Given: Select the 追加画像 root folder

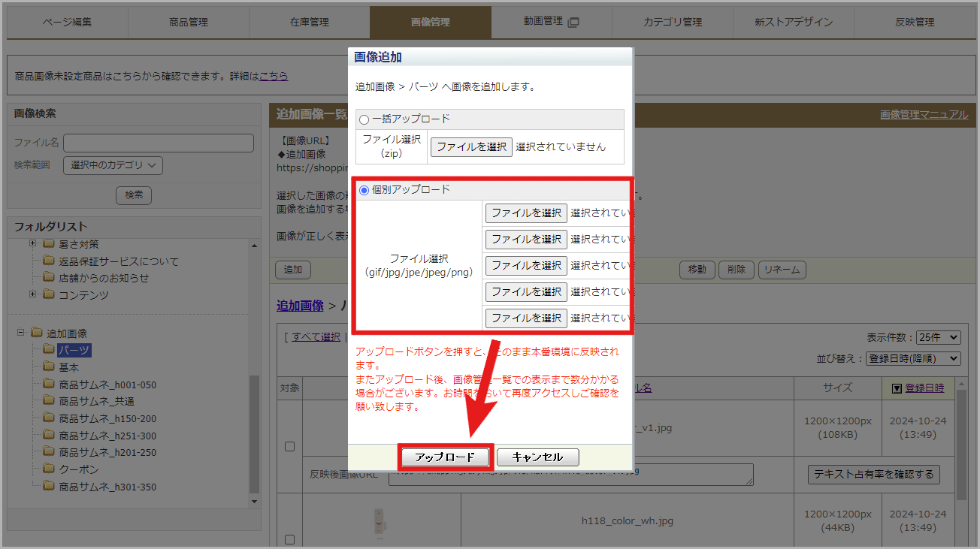Looking at the screenshot, I should 67,333.
